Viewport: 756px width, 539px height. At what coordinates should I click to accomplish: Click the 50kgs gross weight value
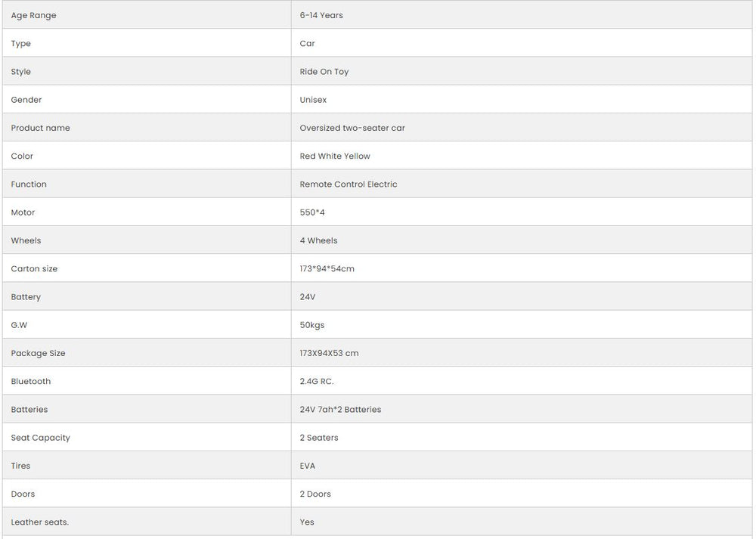(x=312, y=325)
